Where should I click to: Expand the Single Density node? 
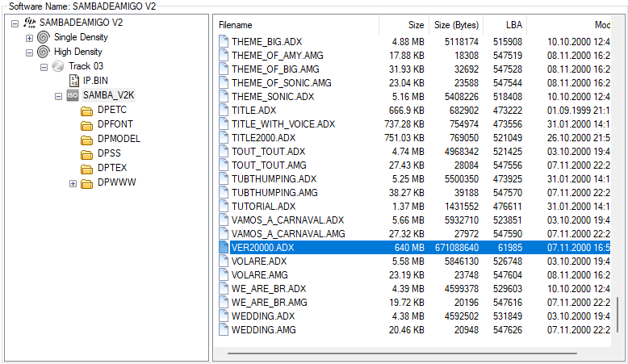[29, 38]
